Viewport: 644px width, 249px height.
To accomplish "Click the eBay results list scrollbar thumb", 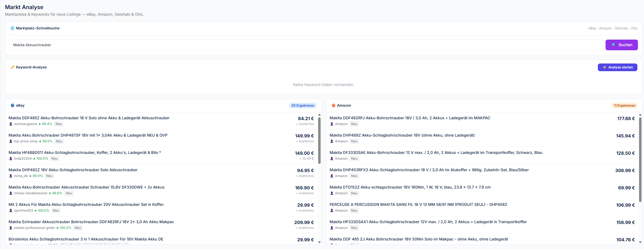I will (319, 140).
